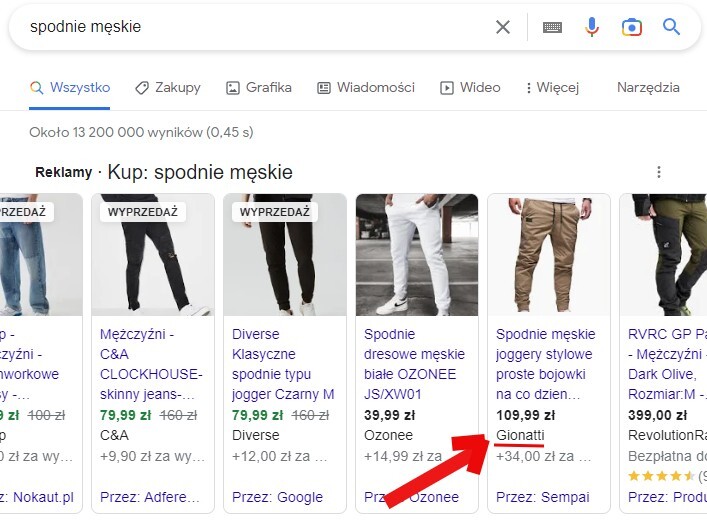Screen dimensions: 707x522
Task: Switch to the Grafika tab
Action: tap(259, 87)
